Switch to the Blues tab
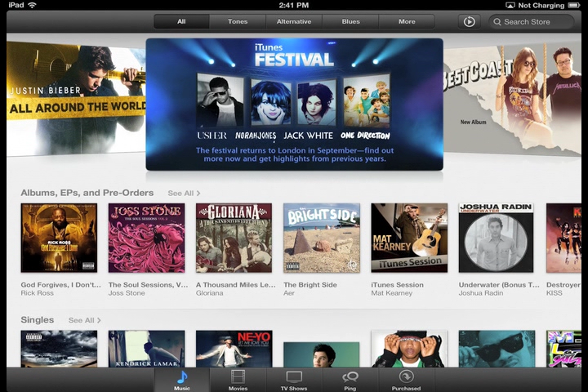Image resolution: width=588 pixels, height=392 pixels. 350,22
